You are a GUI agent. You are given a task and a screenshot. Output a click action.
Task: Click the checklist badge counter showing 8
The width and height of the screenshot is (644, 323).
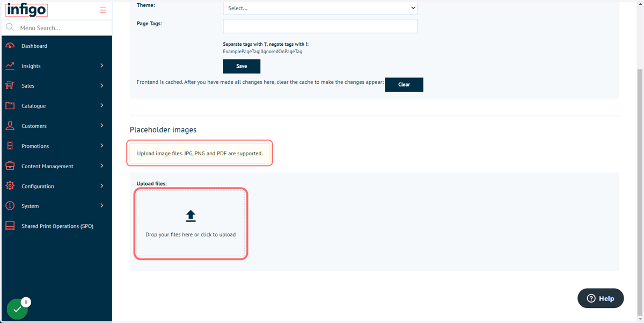point(26,302)
